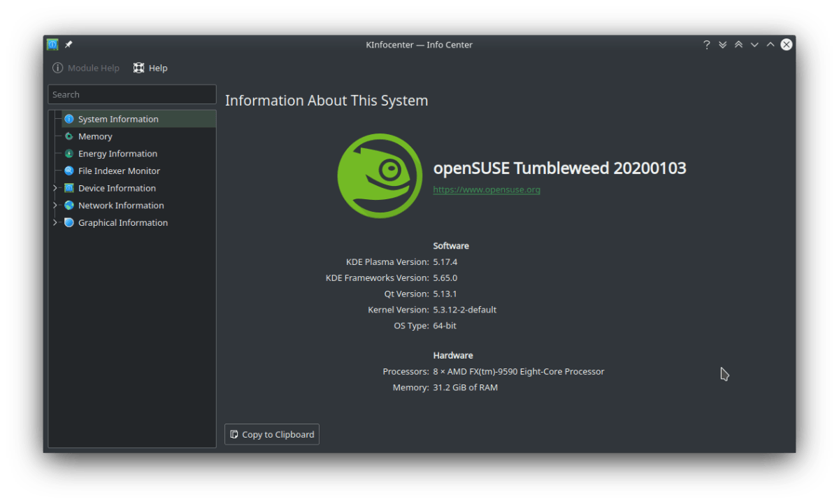Open the Memory module icon
The image size is (839, 504).
[x=69, y=136]
